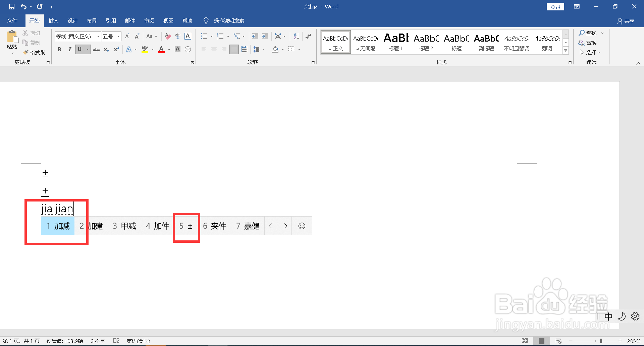644x346 pixels.
Task: Apply character border icon
Action: 188,36
